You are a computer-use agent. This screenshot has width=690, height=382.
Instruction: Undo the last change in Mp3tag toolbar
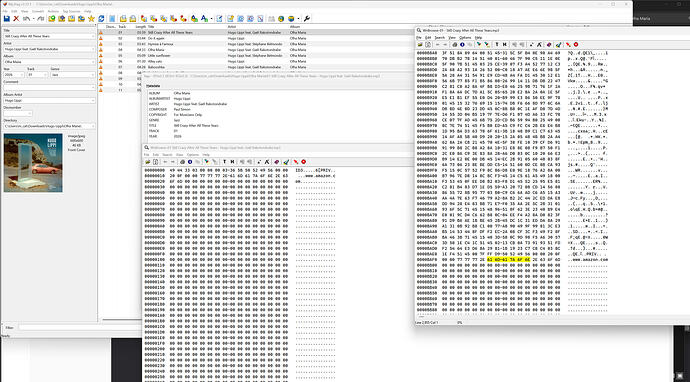tap(26, 18)
